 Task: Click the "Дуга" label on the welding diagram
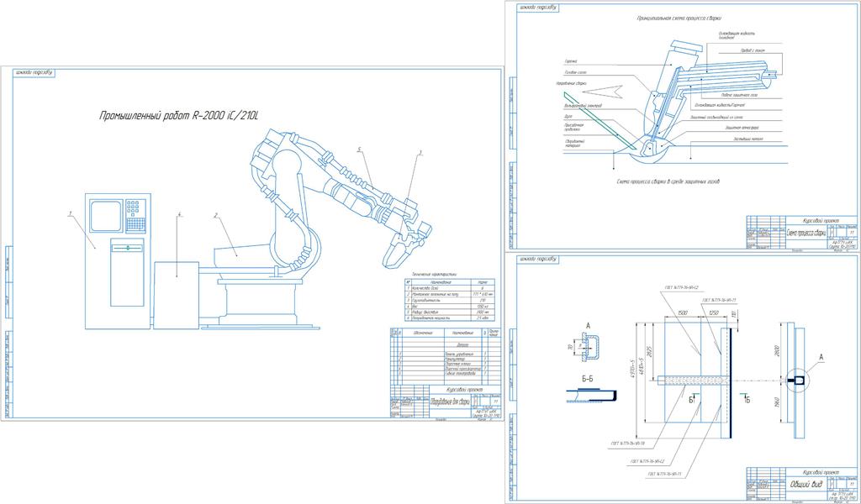pos(568,117)
